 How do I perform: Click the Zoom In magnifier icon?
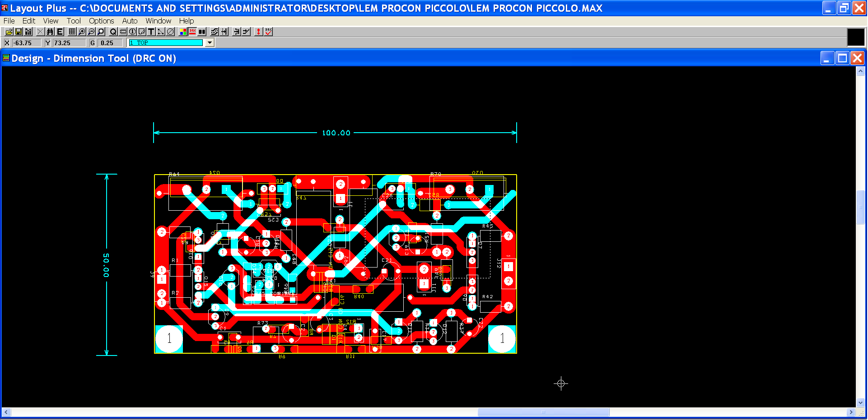[82, 32]
